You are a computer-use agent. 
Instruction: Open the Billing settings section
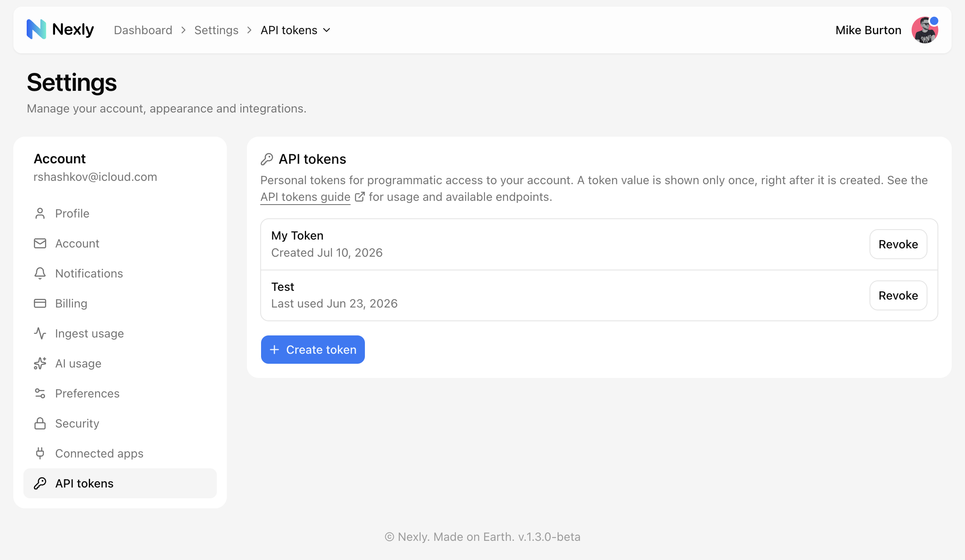pos(120,303)
